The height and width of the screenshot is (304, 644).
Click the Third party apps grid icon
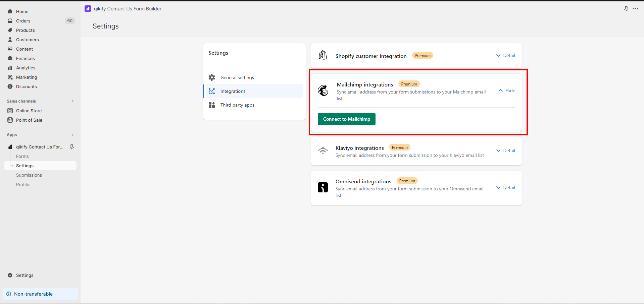[212, 105]
